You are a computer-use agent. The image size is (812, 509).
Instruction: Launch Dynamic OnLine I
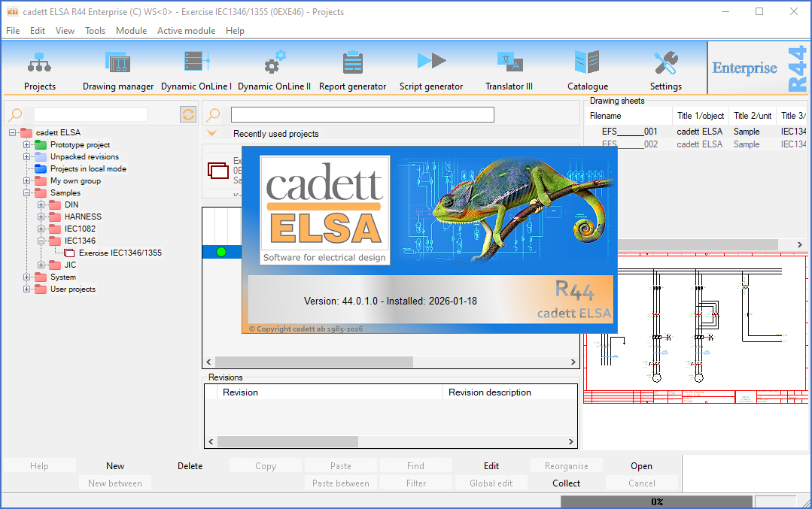[196, 68]
